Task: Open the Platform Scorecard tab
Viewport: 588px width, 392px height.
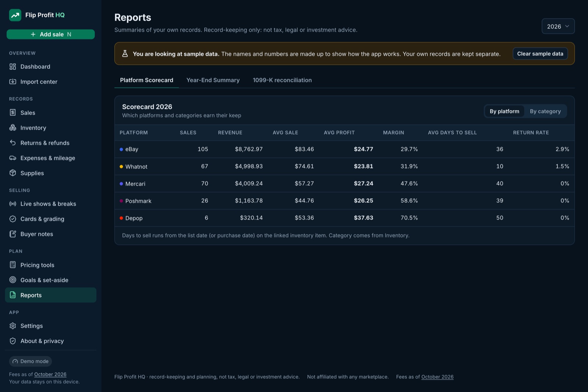Action: (147, 80)
